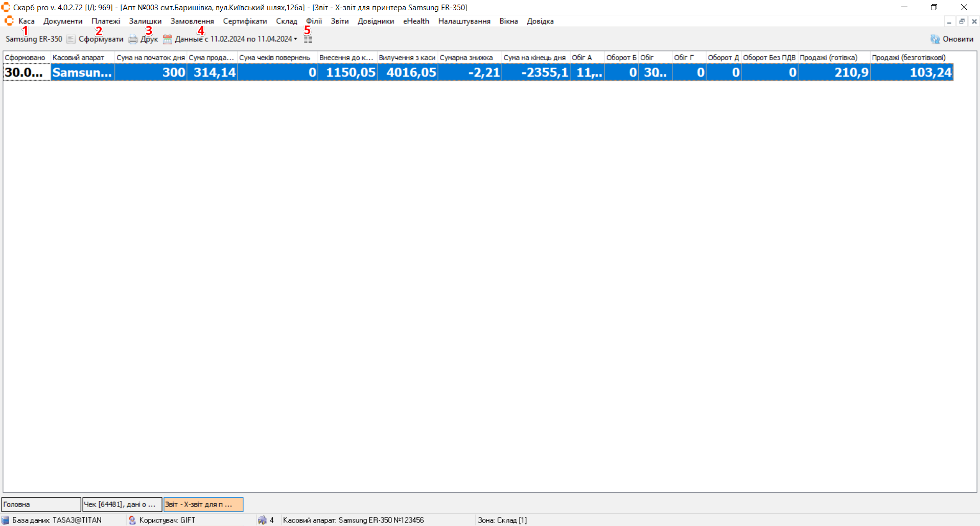Expand the date range dropdown arrow
Screen dimensions: 980x526
click(x=295, y=39)
